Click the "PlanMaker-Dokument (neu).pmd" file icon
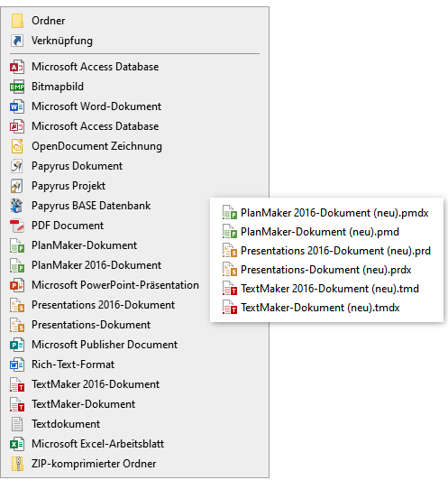448x480 pixels. 230,232
